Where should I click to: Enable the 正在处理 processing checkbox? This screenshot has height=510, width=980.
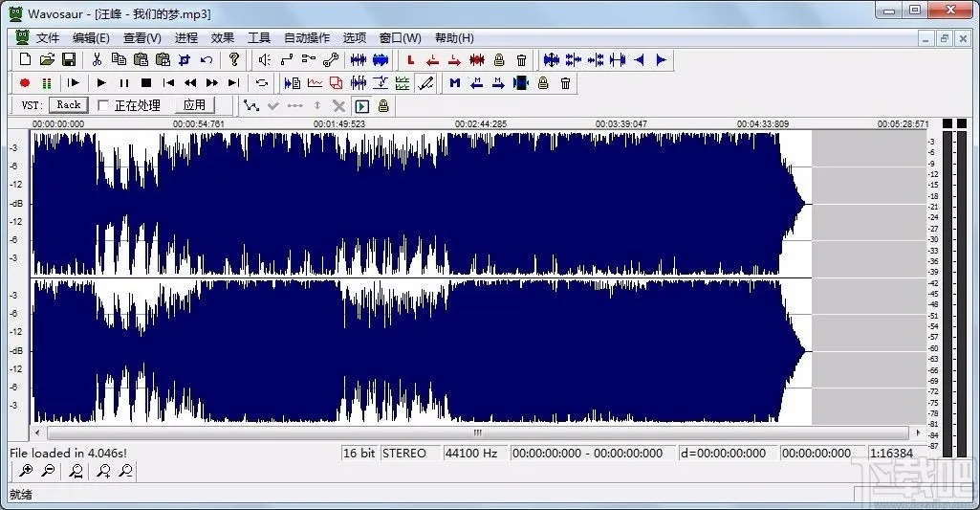coord(104,105)
